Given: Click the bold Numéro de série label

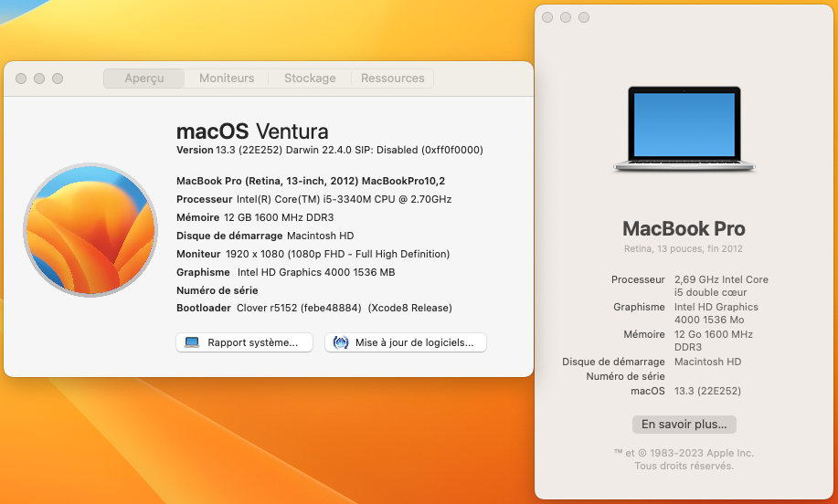Looking at the screenshot, I should [x=217, y=290].
